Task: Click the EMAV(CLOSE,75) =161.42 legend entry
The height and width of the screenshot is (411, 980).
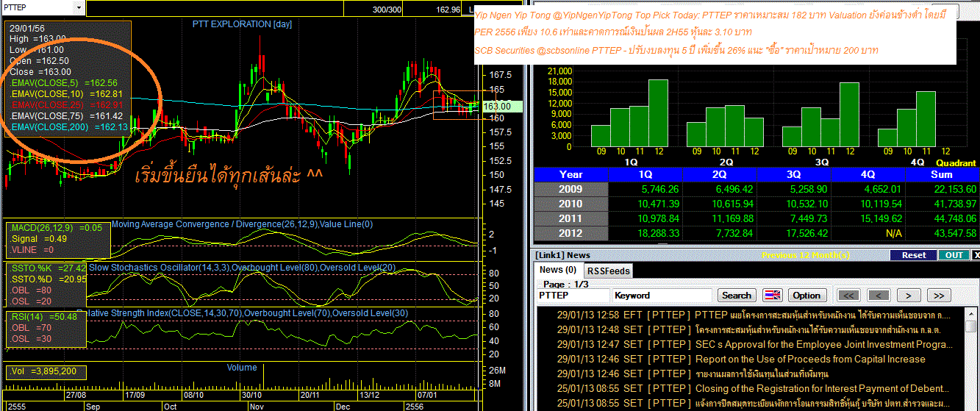Action: point(66,116)
